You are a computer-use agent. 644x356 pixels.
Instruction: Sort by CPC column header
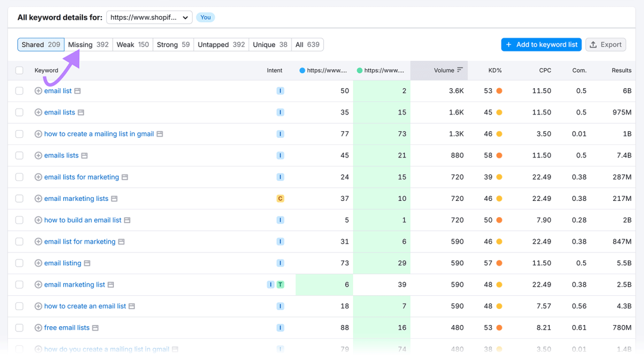[x=544, y=70]
